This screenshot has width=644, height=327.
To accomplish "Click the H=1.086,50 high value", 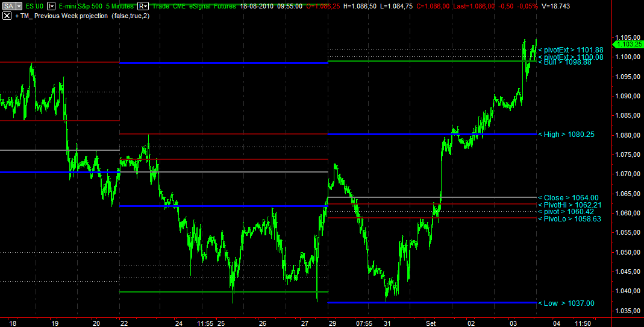I will (x=360, y=6).
